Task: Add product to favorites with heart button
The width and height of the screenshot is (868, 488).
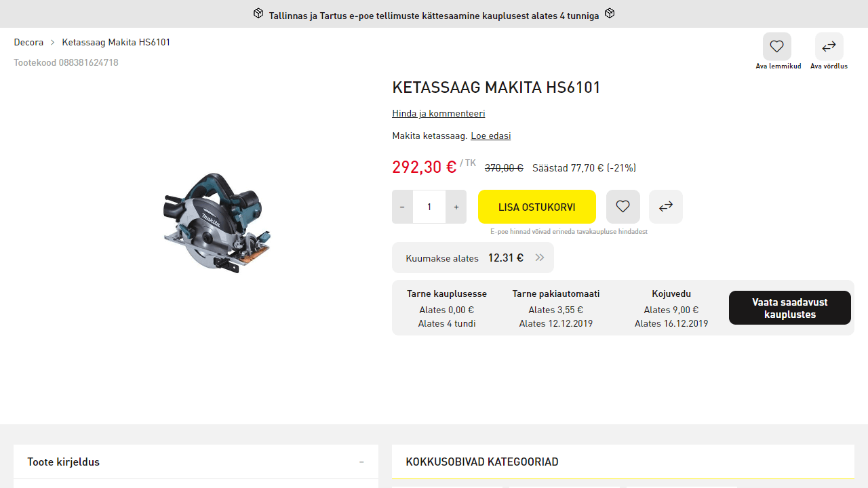Action: 623,207
